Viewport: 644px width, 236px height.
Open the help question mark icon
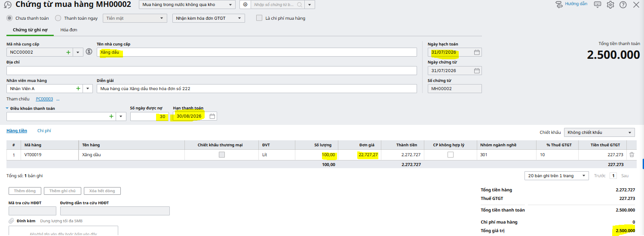(x=623, y=5)
